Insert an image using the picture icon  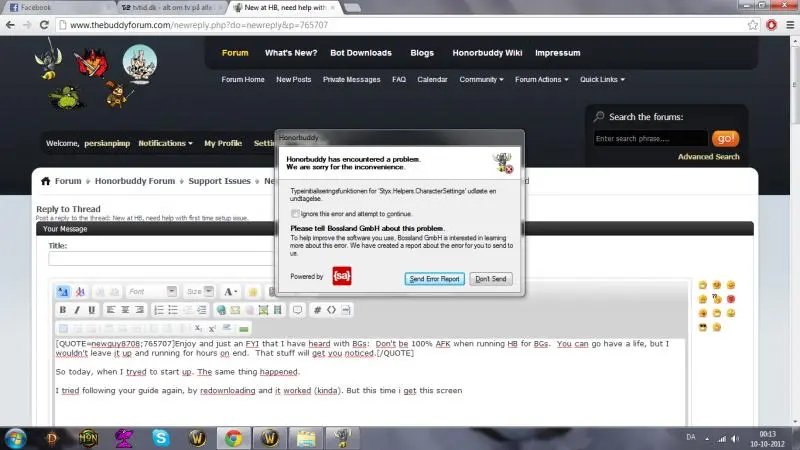point(263,310)
